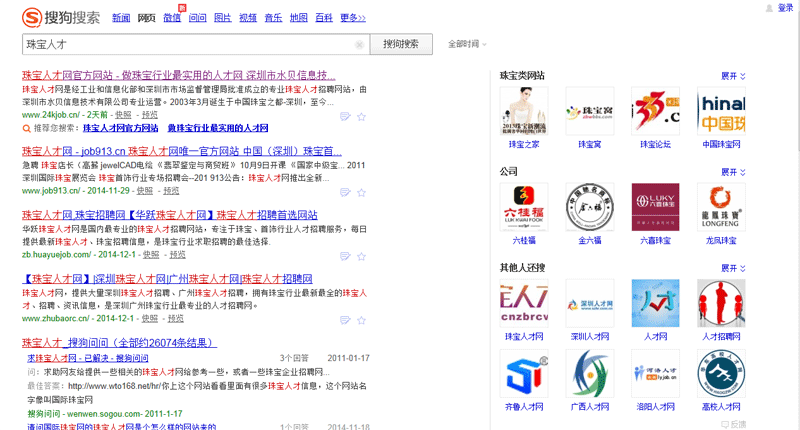The width and height of the screenshot is (800, 430).
Task: Open 快照 for the zhubaorc.cn result
Action: tap(149, 318)
